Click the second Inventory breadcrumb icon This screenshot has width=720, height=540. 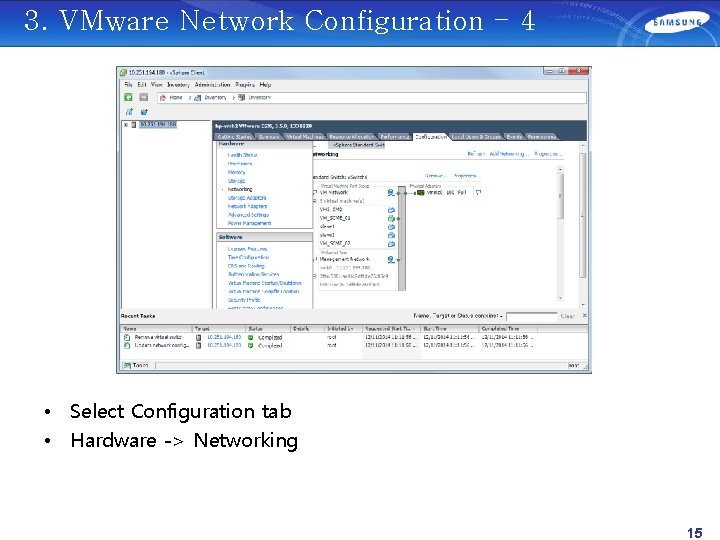(242, 98)
